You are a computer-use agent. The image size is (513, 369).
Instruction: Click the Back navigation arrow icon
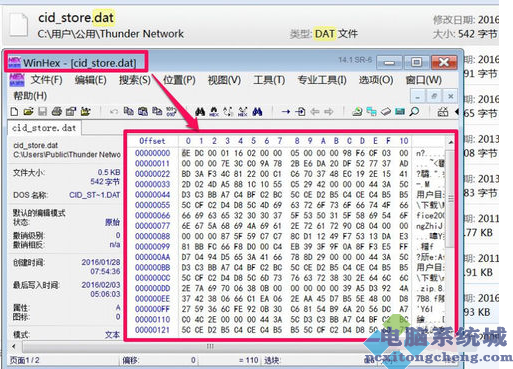tap(315, 112)
